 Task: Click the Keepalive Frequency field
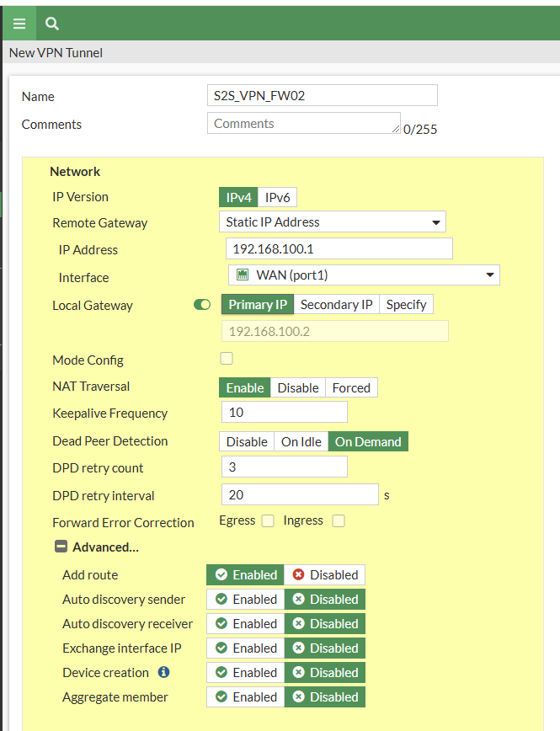[285, 412]
